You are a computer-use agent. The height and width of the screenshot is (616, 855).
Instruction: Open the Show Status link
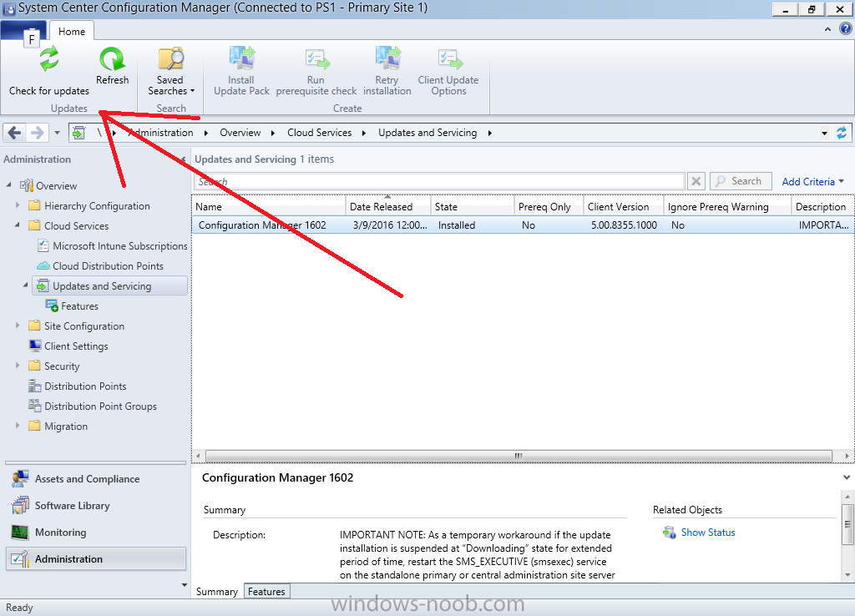tap(708, 533)
